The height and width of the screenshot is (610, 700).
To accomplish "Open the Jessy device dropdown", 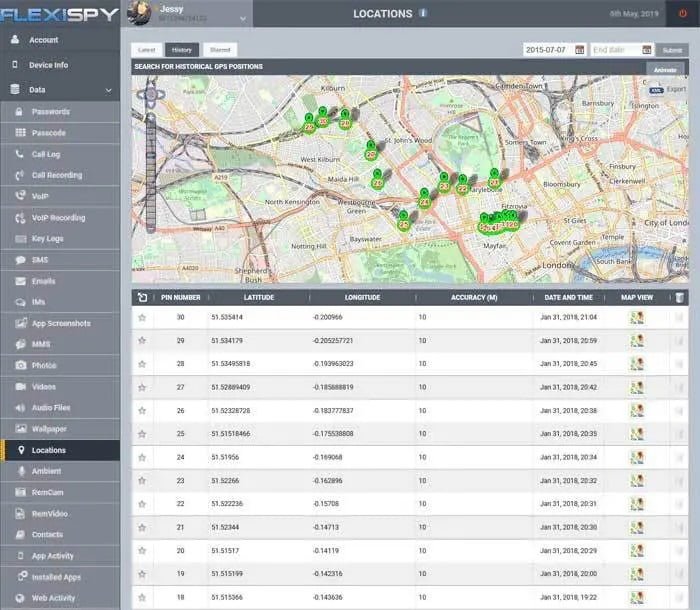I will point(243,19).
